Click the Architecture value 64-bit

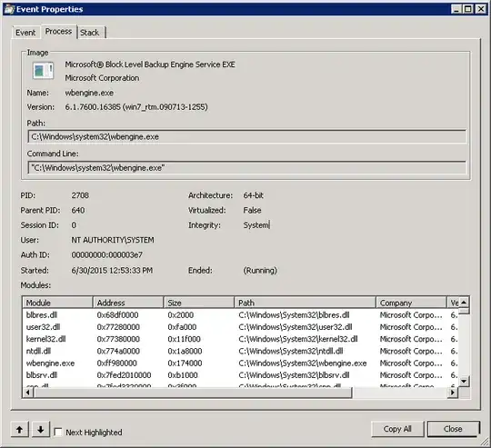(x=254, y=195)
